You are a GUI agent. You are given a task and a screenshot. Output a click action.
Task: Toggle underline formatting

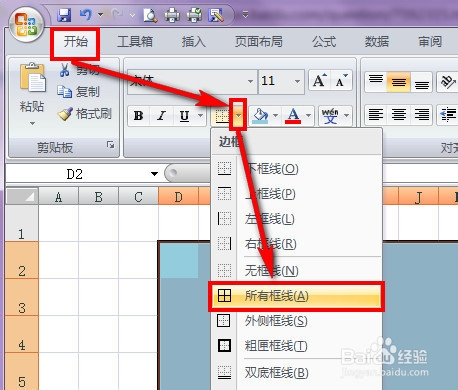click(184, 116)
